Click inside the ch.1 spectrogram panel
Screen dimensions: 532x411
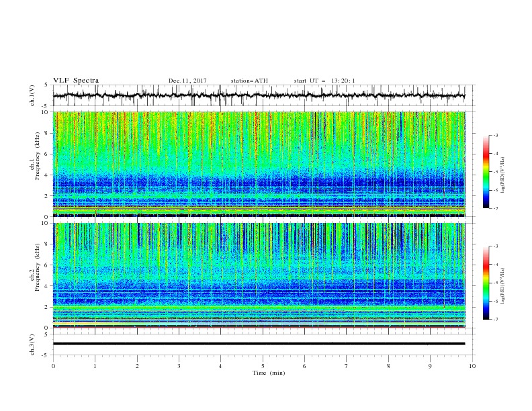(x=259, y=164)
